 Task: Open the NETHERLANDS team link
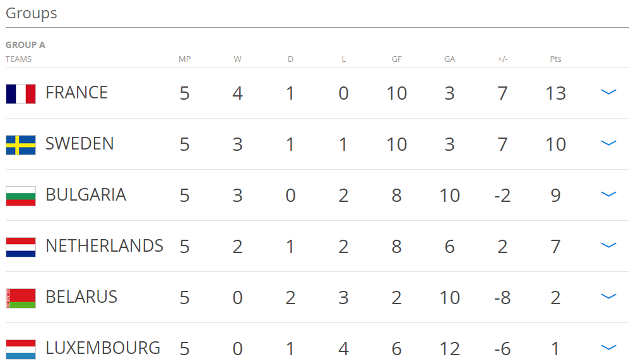104,246
